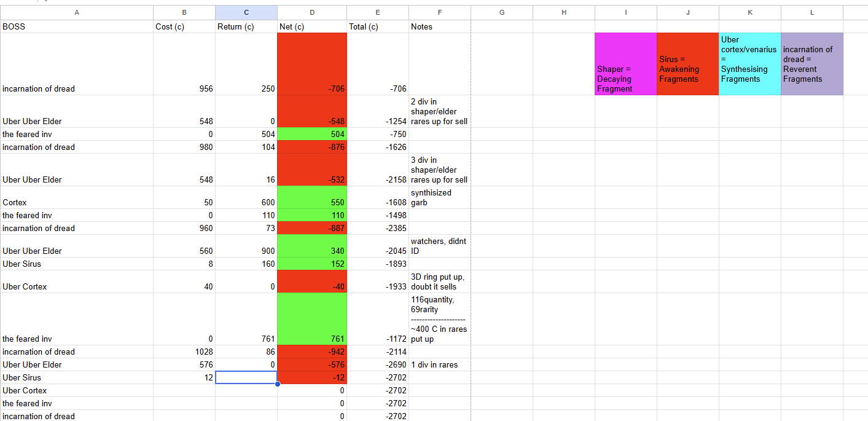Click return cell with value 504
Viewport: 868px width, 421px height.
246,134
